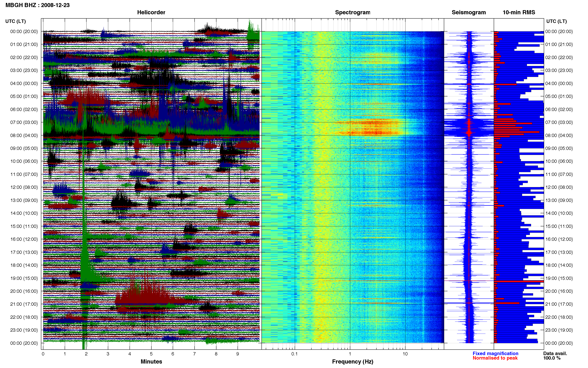
Task: Click left time label '01:00 (21:00)'
Action: pos(24,44)
